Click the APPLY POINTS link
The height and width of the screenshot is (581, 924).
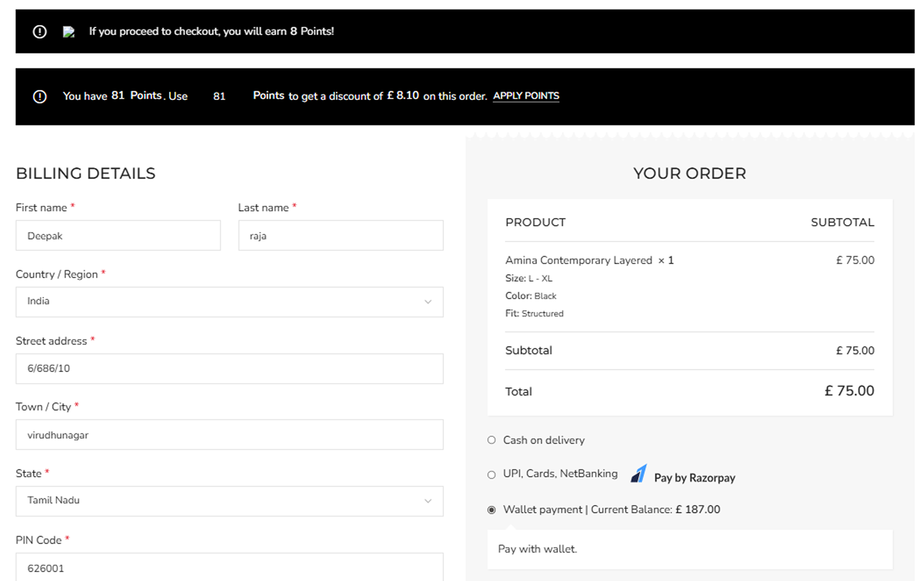526,96
